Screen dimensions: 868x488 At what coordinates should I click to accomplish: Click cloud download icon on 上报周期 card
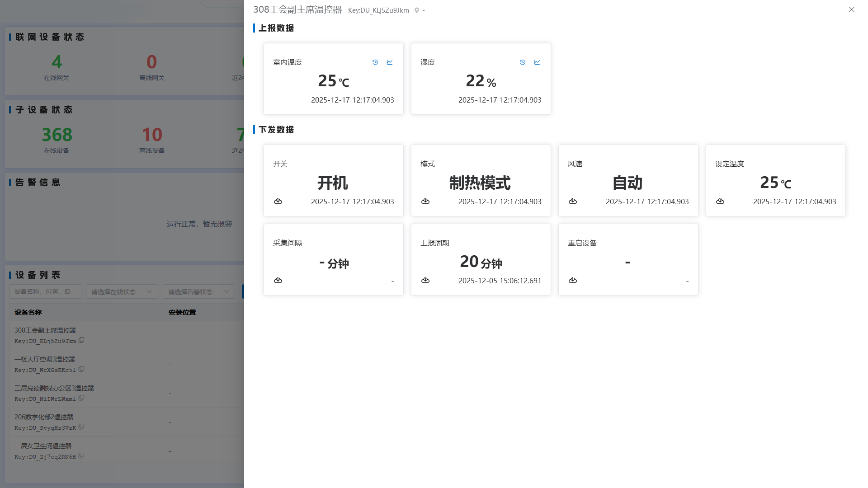pos(425,280)
